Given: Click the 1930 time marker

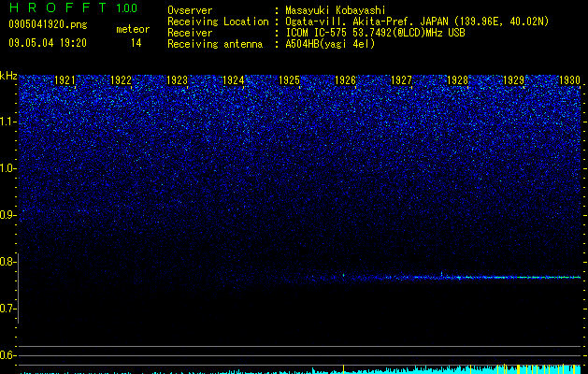Looking at the screenshot, I should [x=569, y=80].
